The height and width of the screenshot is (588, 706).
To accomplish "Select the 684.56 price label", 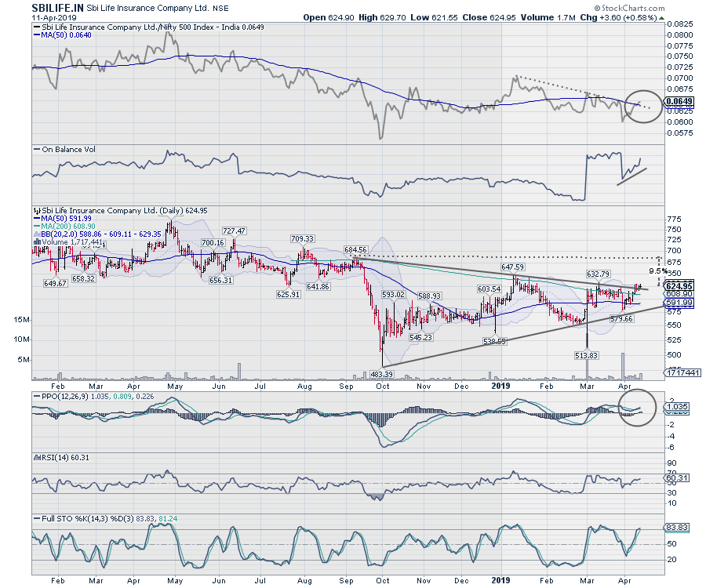I will click(x=355, y=249).
